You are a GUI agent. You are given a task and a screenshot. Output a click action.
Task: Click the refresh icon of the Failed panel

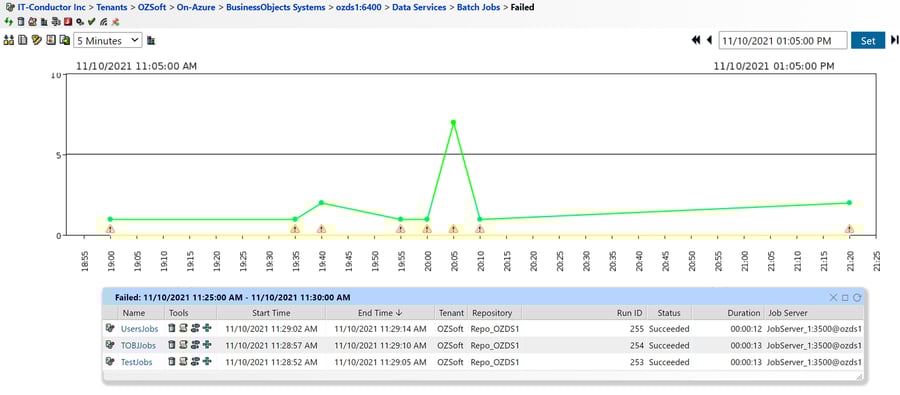tap(857, 297)
